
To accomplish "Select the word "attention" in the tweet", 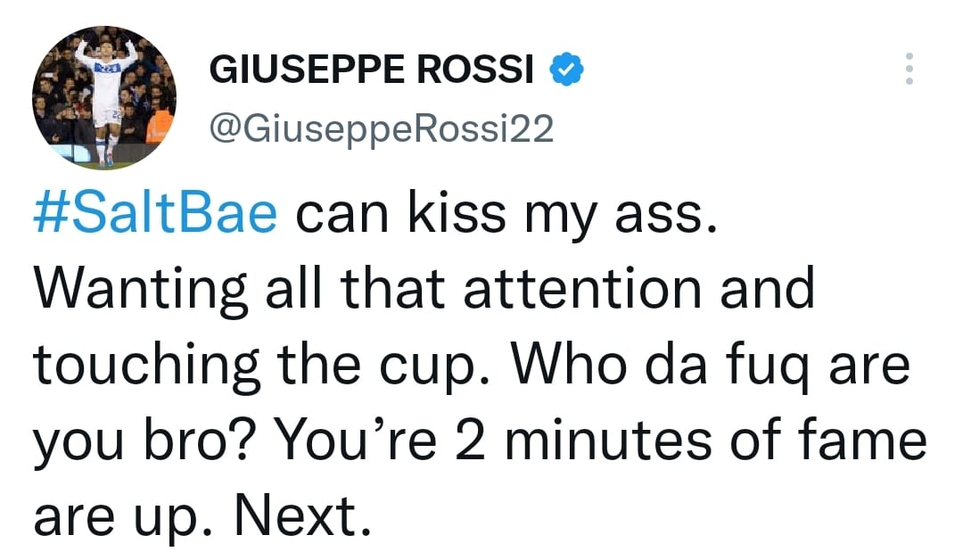I will (582, 288).
